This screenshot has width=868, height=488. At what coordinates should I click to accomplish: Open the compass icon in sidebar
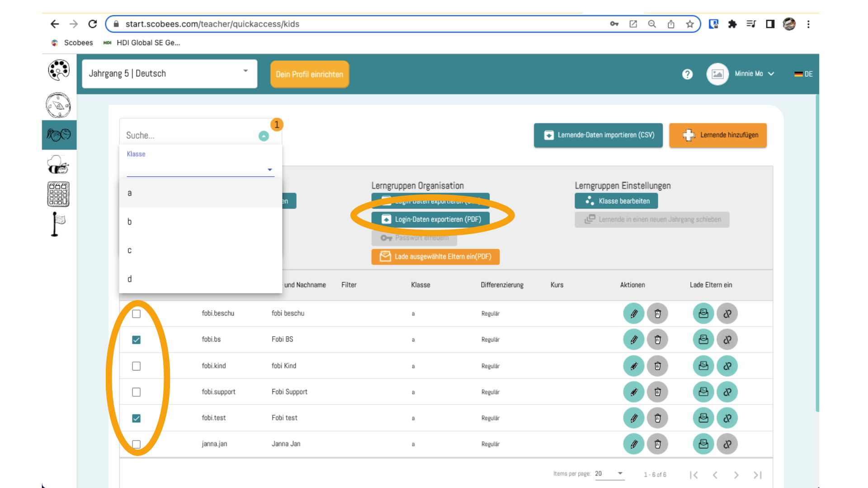pyautogui.click(x=58, y=105)
